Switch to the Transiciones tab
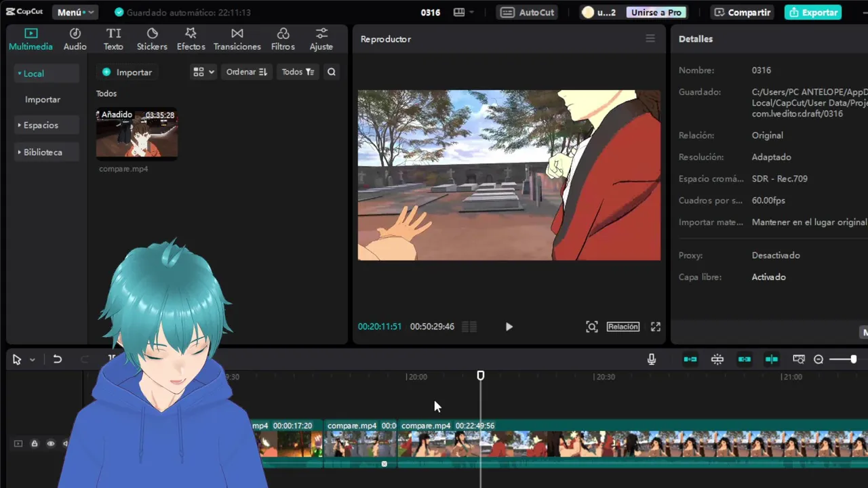The height and width of the screenshot is (488, 868). (x=237, y=39)
